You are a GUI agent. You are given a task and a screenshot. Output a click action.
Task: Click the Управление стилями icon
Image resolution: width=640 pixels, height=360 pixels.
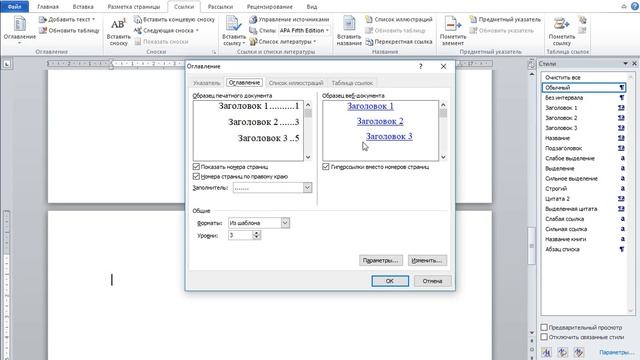(x=578, y=351)
